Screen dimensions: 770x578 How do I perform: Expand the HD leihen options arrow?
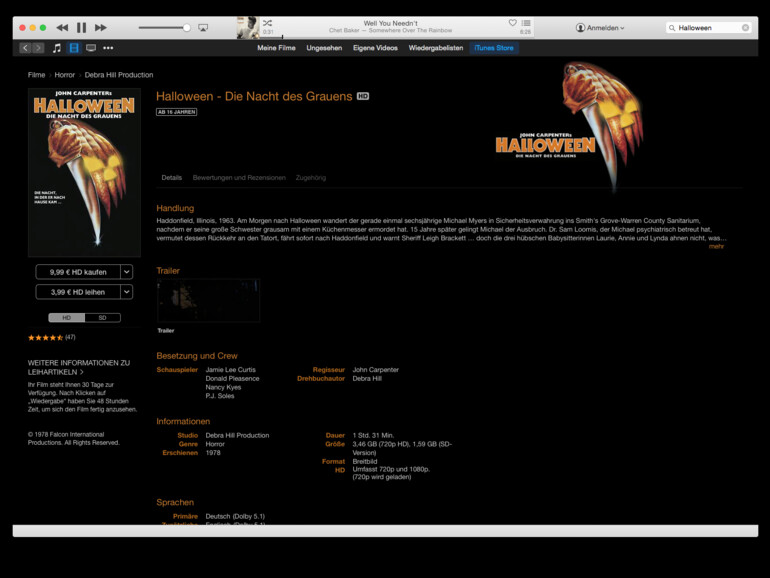click(126, 292)
